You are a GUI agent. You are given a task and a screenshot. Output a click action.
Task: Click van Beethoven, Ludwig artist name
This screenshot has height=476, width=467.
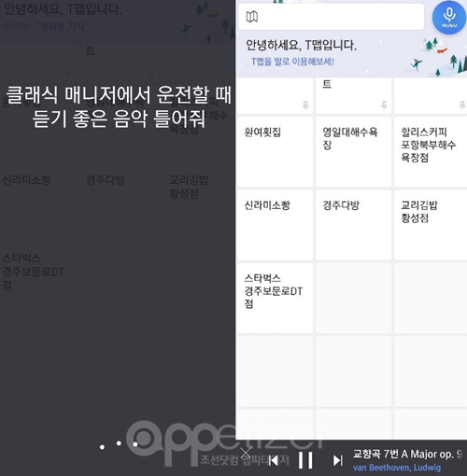coord(397,468)
